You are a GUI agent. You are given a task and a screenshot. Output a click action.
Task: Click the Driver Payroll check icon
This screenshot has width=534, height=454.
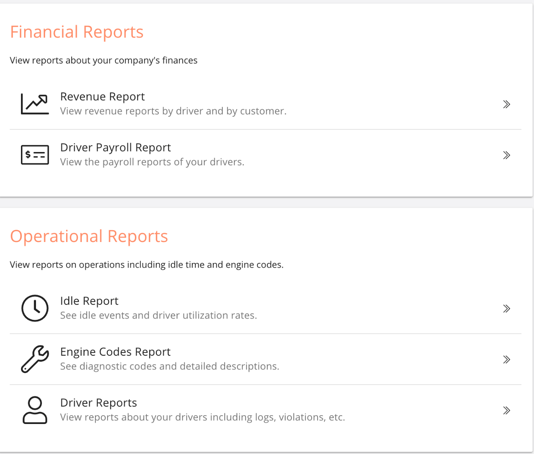pyautogui.click(x=35, y=155)
